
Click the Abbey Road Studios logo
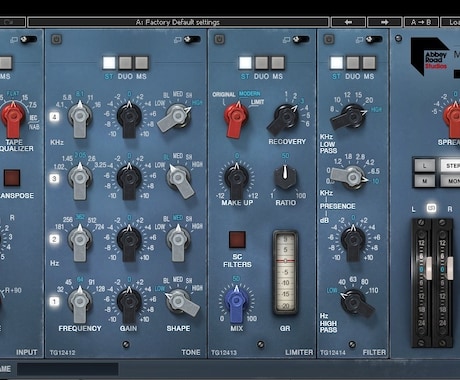(429, 56)
